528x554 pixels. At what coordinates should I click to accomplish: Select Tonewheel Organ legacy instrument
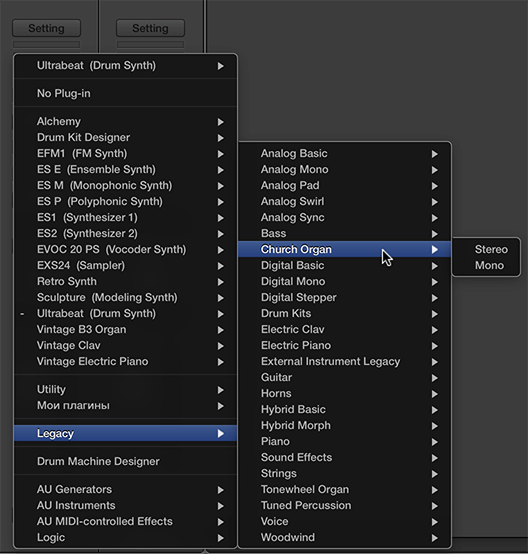[x=345, y=489]
